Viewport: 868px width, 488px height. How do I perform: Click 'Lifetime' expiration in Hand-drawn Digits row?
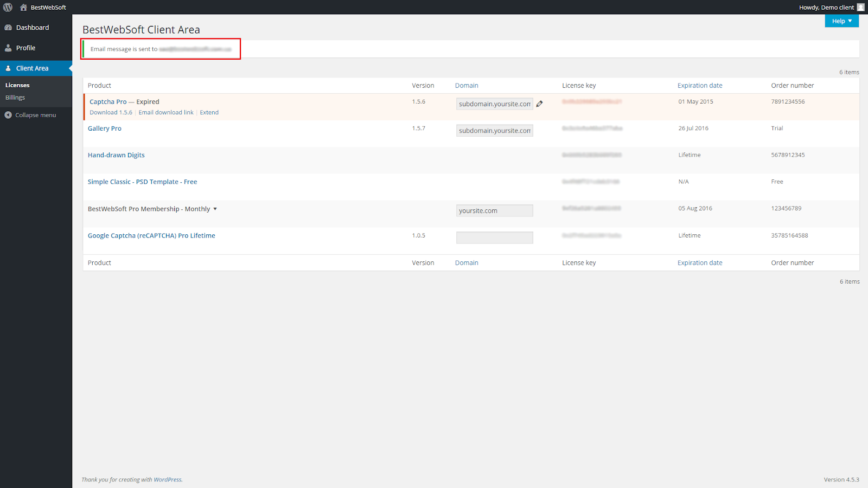pos(689,155)
